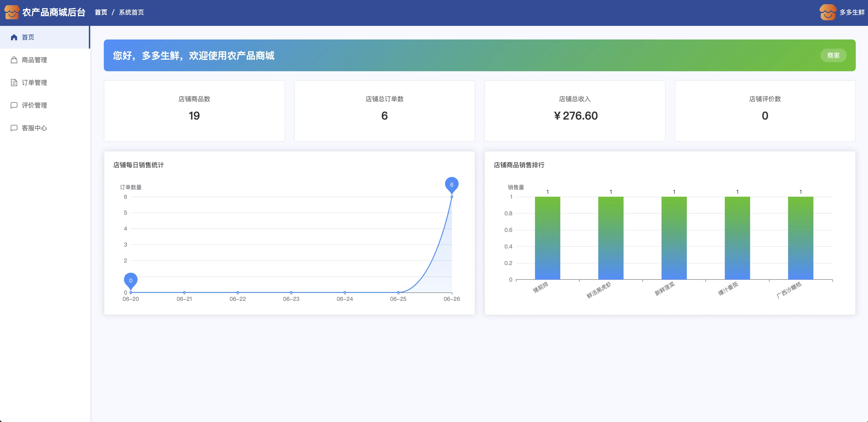Image resolution: width=868 pixels, height=422 pixels.
Task: Click the document icon for 订单管理
Action: [x=14, y=83]
